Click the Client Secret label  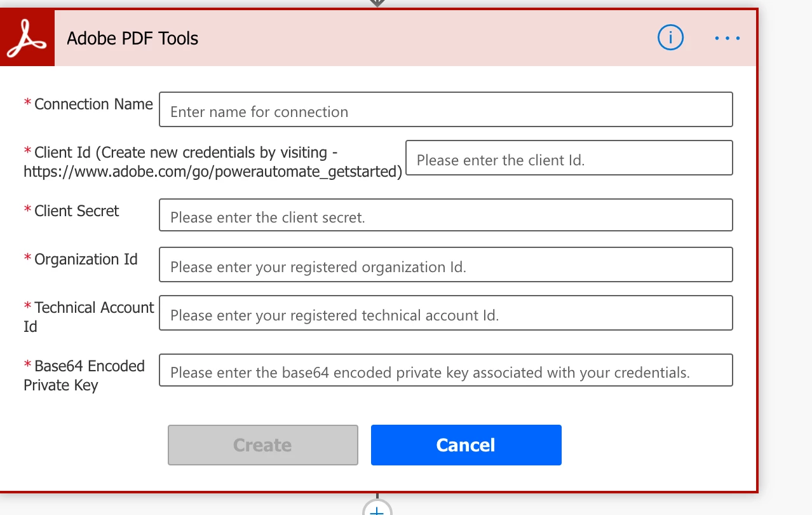click(77, 211)
